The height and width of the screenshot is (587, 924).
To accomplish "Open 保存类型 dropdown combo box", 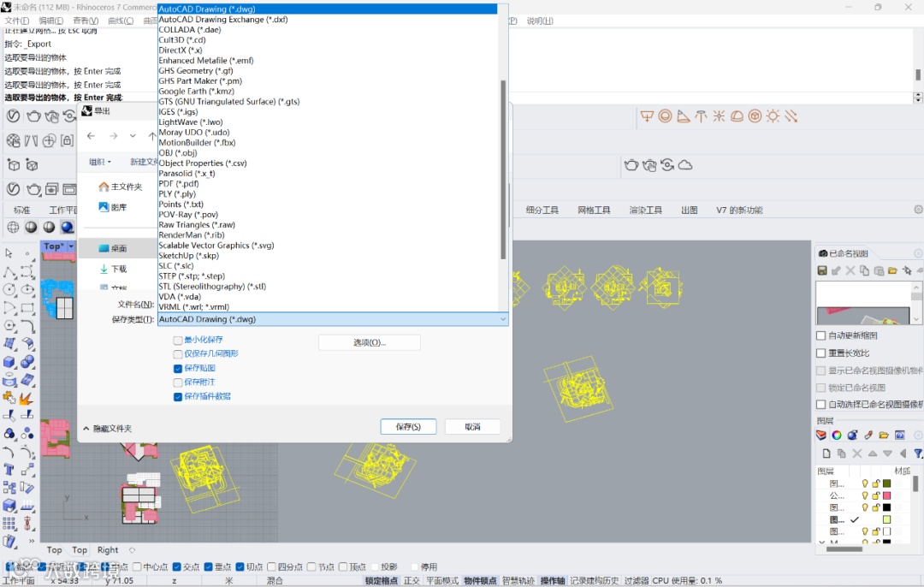I will 333,319.
